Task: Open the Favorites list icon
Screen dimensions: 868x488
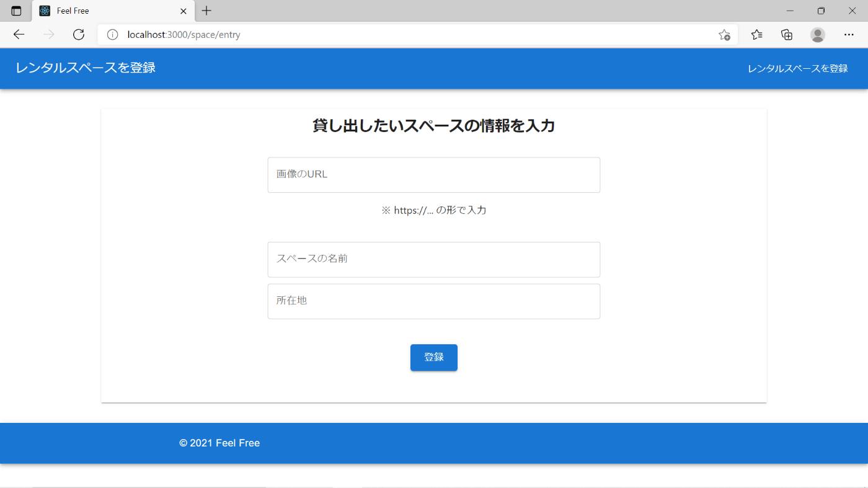Action: [757, 35]
